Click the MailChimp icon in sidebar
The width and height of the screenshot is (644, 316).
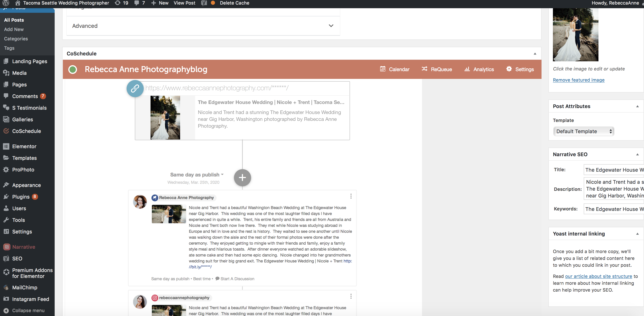6,288
